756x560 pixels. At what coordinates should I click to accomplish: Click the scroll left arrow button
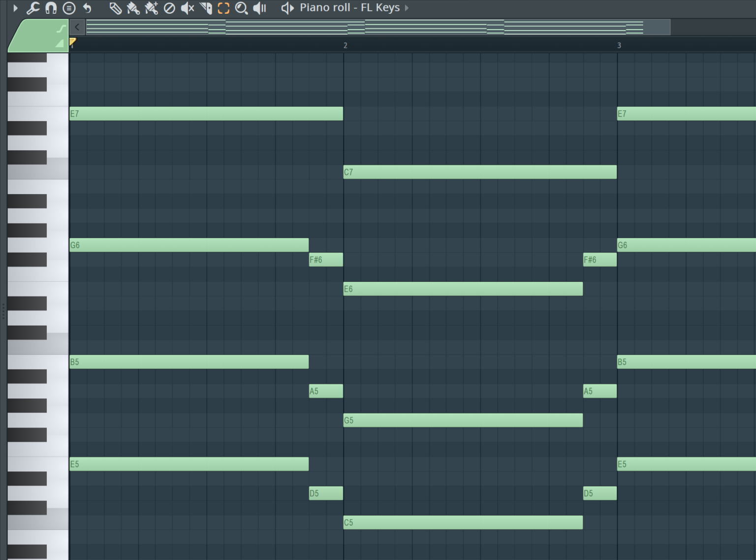pyautogui.click(x=77, y=27)
